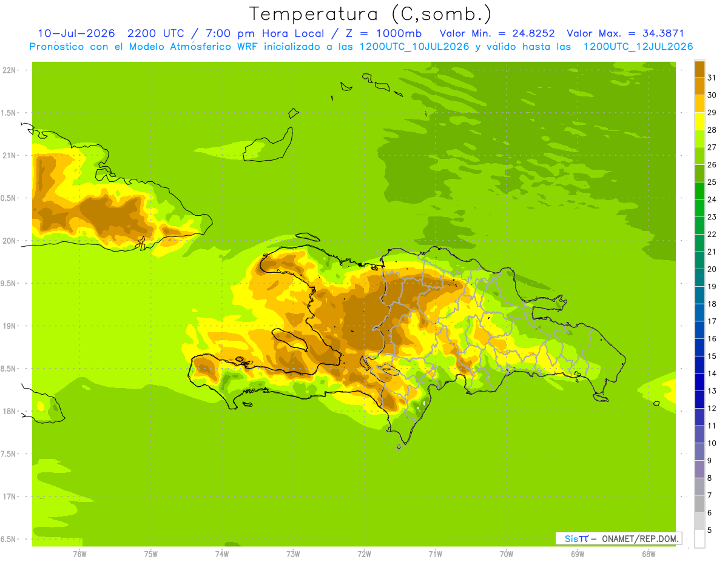Click the '19N' latitude label
Image resolution: width=728 pixels, height=562 pixels.
8,326
